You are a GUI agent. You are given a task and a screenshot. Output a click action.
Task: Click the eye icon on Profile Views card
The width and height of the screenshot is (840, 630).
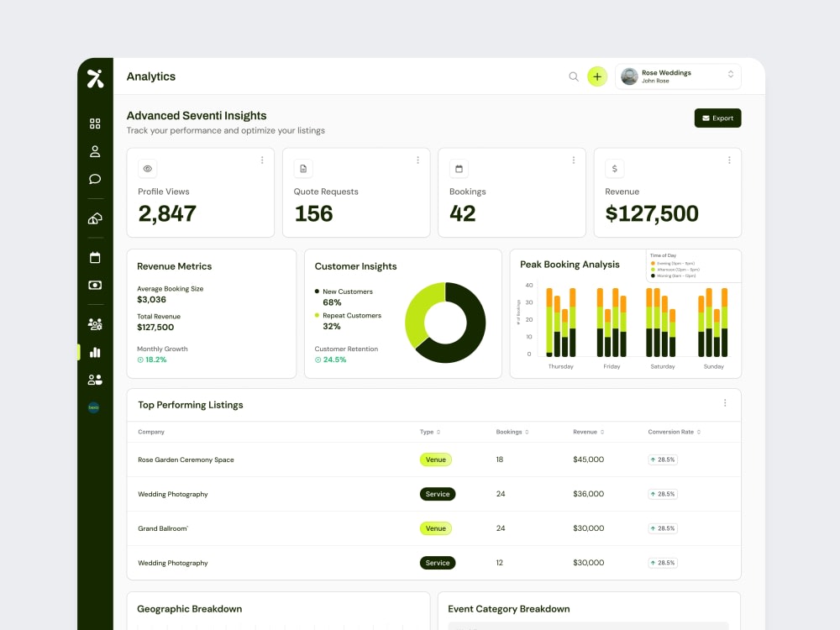[x=147, y=169]
